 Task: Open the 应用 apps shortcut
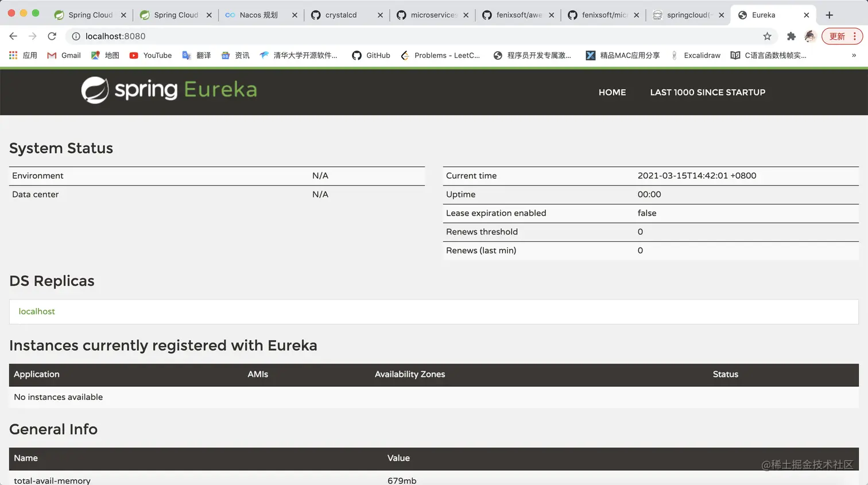click(x=24, y=55)
